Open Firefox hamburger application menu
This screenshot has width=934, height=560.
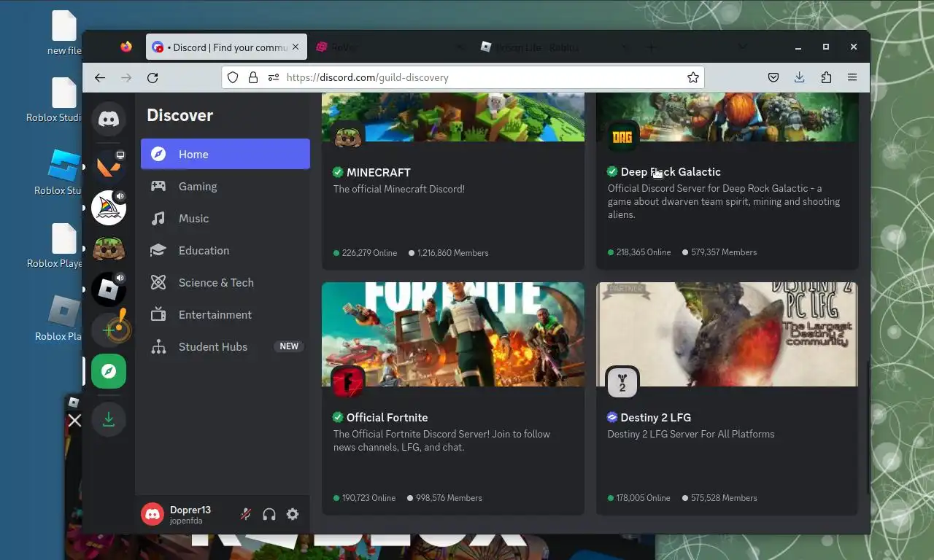852,77
